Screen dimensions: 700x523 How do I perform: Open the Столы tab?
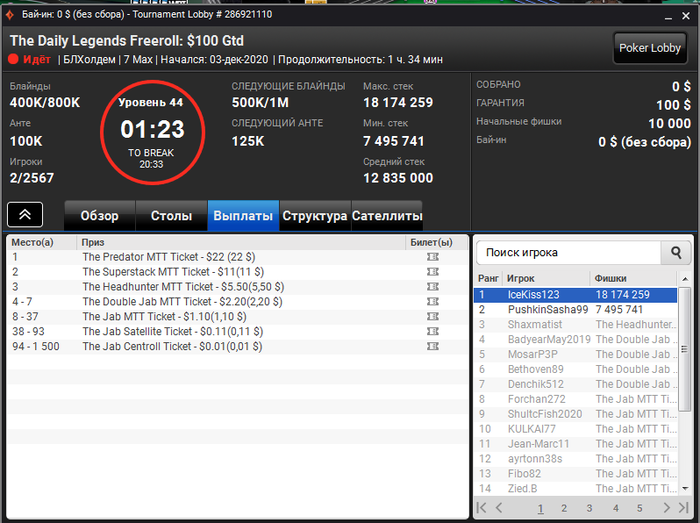[x=171, y=216]
